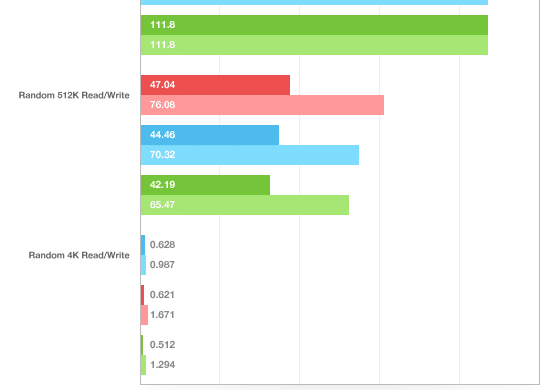Select the blue 44.46 bar
The image size is (560, 390).
click(210, 135)
